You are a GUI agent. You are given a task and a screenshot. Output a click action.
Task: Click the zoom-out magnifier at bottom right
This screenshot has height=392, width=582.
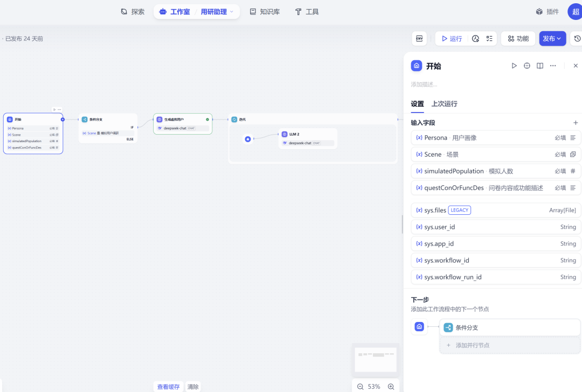click(x=360, y=386)
